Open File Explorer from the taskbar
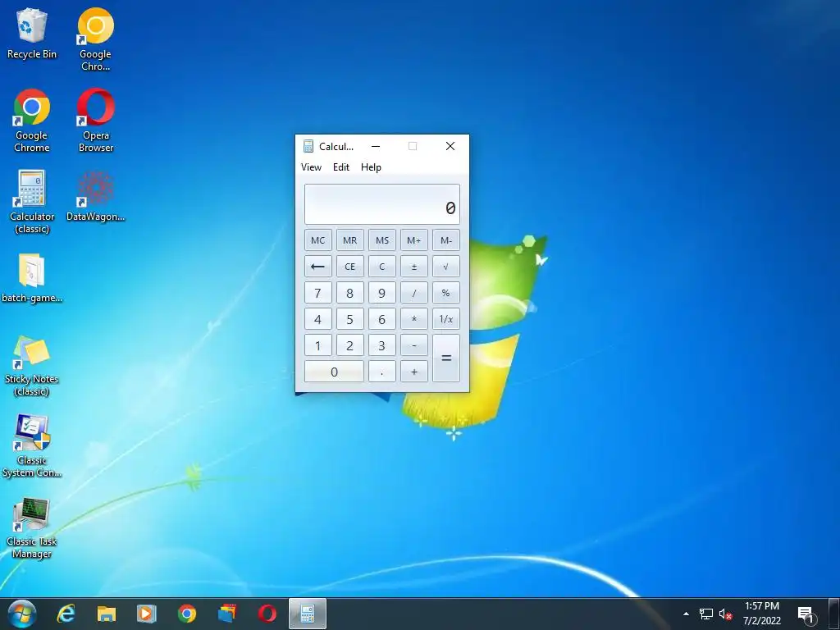840x630 pixels. tap(106, 614)
